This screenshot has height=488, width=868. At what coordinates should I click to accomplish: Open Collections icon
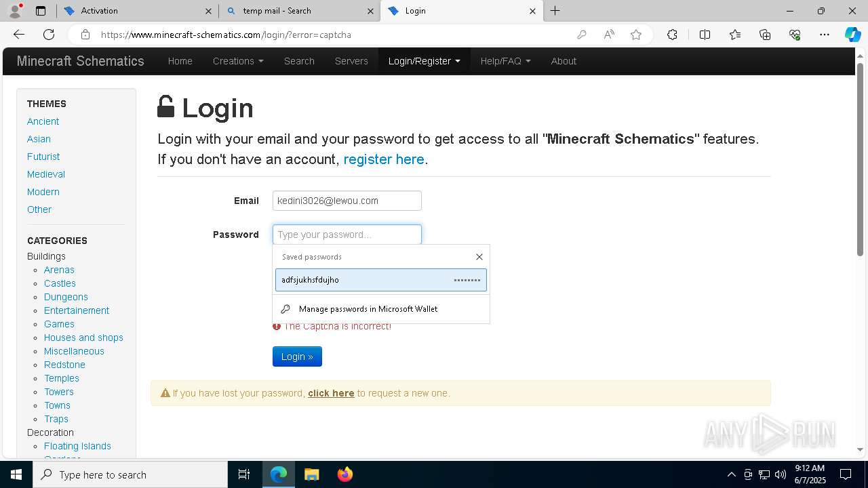click(x=765, y=35)
